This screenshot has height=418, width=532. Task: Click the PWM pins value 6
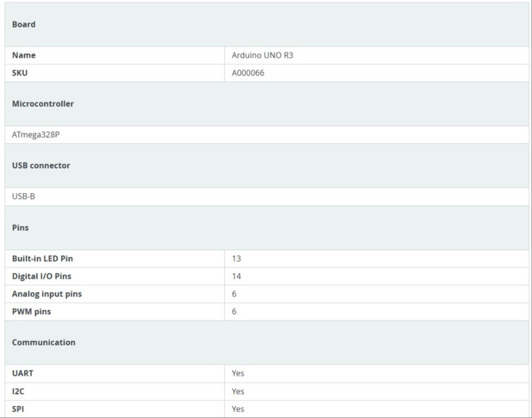[234, 312]
